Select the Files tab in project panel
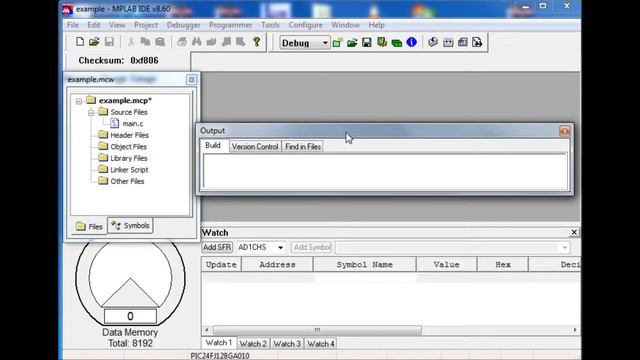 coord(89,226)
